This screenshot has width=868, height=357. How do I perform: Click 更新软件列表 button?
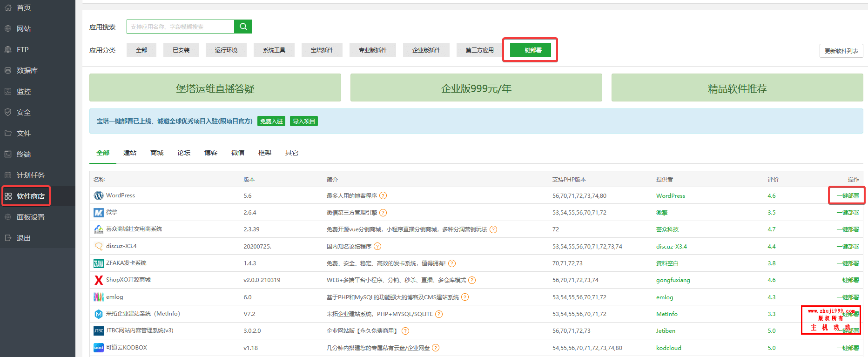pyautogui.click(x=841, y=51)
